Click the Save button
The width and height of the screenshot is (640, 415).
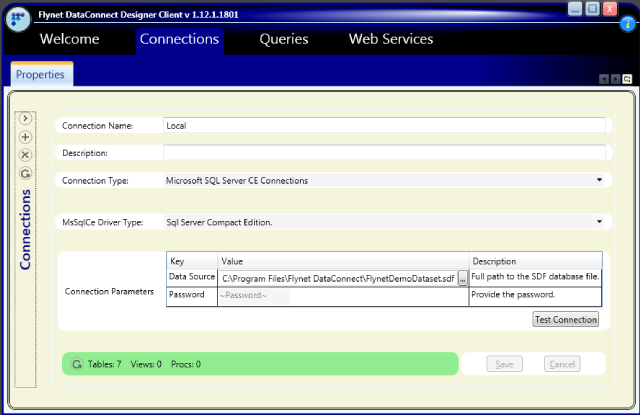(x=504, y=364)
